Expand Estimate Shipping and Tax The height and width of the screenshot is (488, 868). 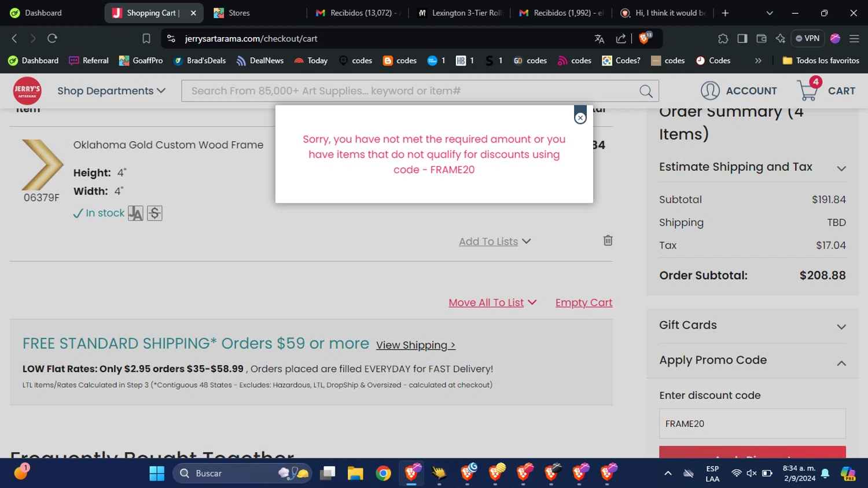(x=752, y=167)
